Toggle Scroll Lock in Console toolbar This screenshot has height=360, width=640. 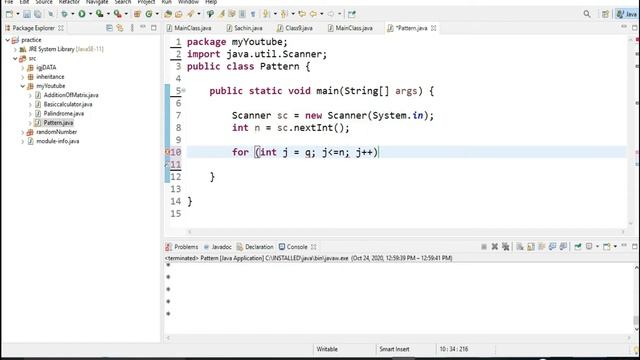coord(531,247)
